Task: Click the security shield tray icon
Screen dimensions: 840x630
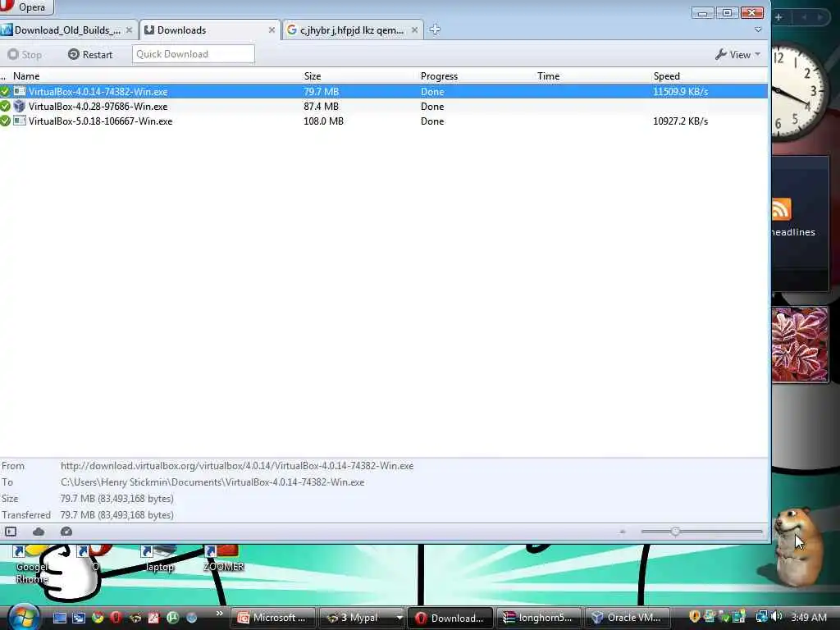Action: [x=694, y=617]
